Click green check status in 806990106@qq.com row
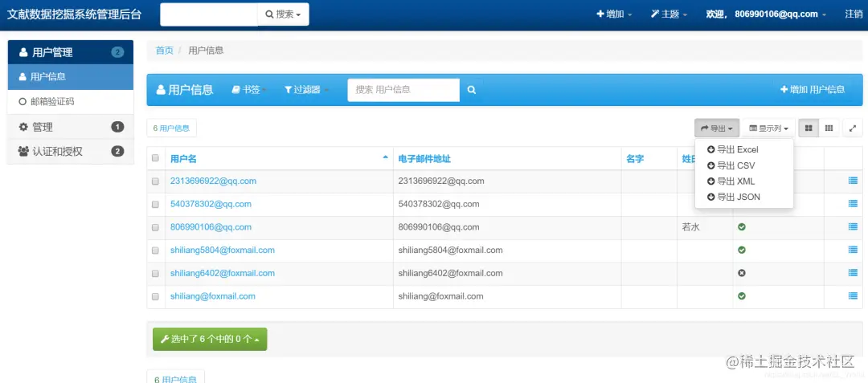Image resolution: width=868 pixels, height=383 pixels. click(x=742, y=227)
